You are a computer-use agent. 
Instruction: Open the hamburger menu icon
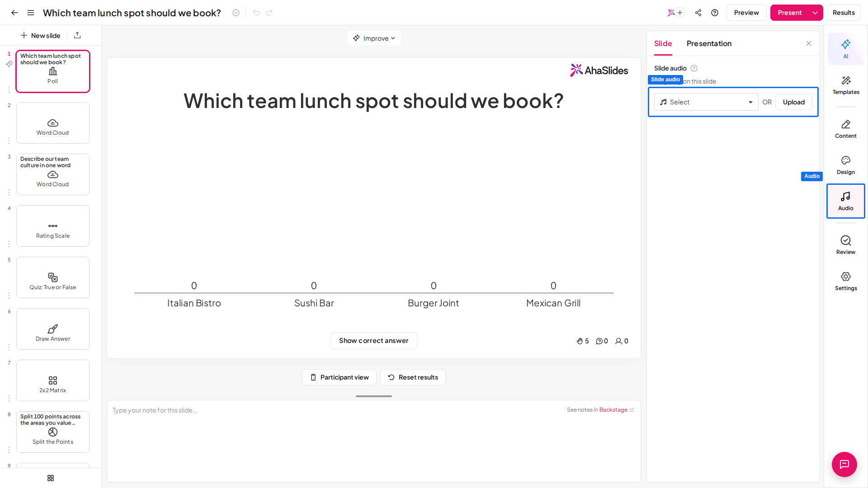[x=31, y=13]
